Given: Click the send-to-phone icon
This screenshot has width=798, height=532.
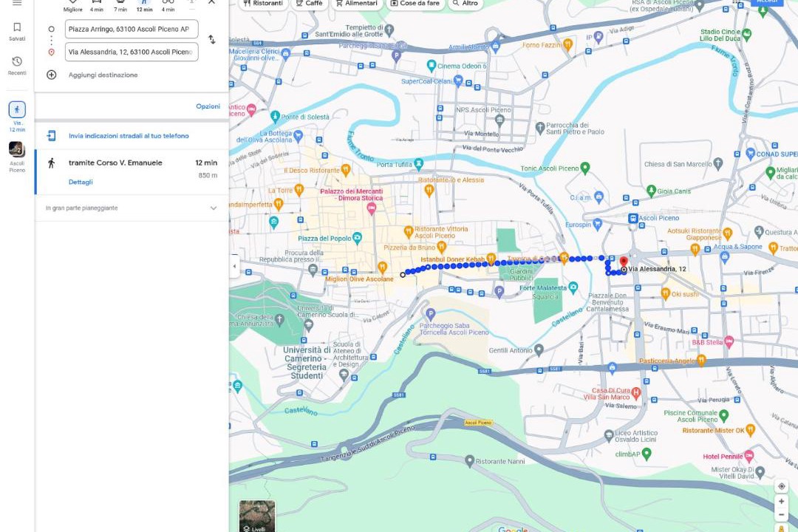Looking at the screenshot, I should coord(52,135).
